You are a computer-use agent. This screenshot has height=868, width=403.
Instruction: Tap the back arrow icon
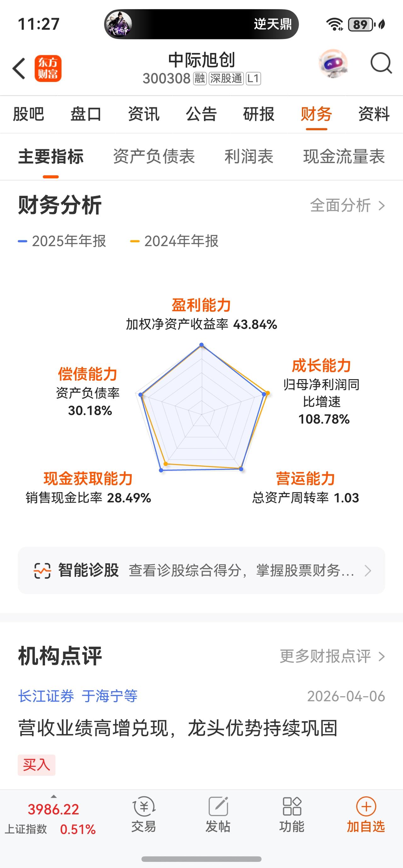point(19,68)
